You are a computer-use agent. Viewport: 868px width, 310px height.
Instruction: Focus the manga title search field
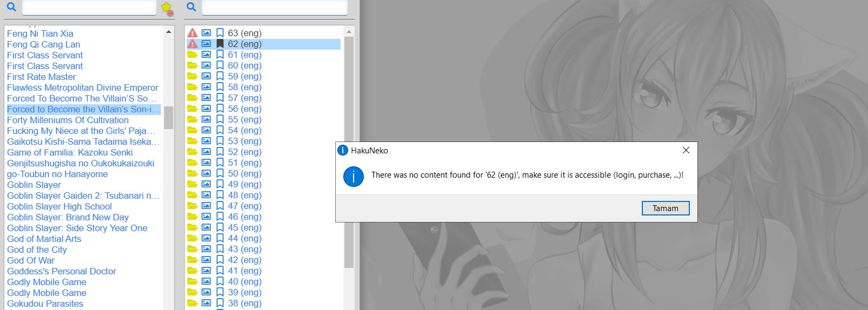[x=90, y=8]
